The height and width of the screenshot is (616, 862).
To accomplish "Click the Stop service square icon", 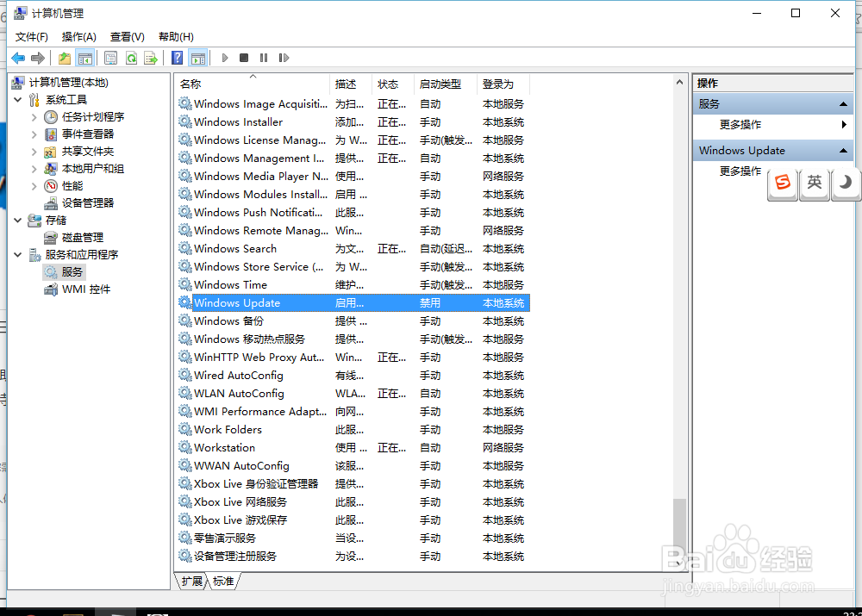I will tap(244, 58).
